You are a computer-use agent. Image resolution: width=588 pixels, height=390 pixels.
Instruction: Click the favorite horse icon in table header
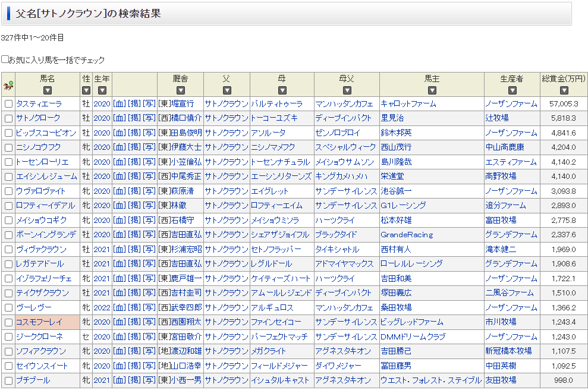tap(8, 85)
